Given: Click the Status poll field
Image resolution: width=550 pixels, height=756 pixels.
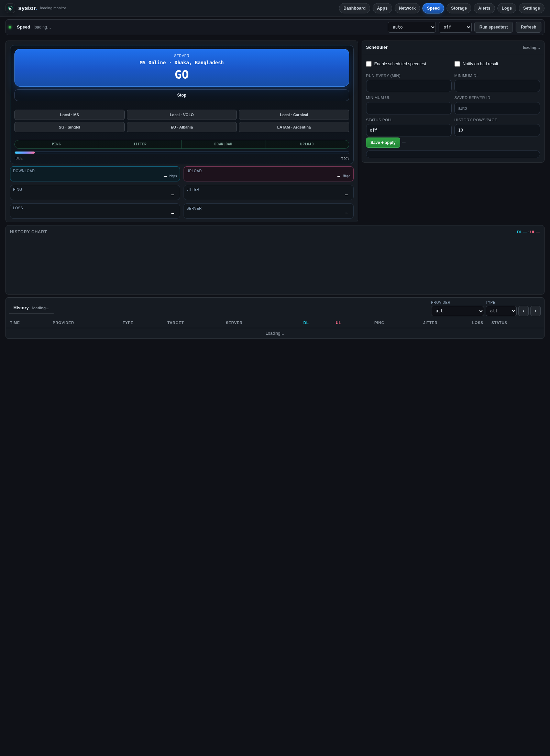Looking at the screenshot, I should (409, 130).
